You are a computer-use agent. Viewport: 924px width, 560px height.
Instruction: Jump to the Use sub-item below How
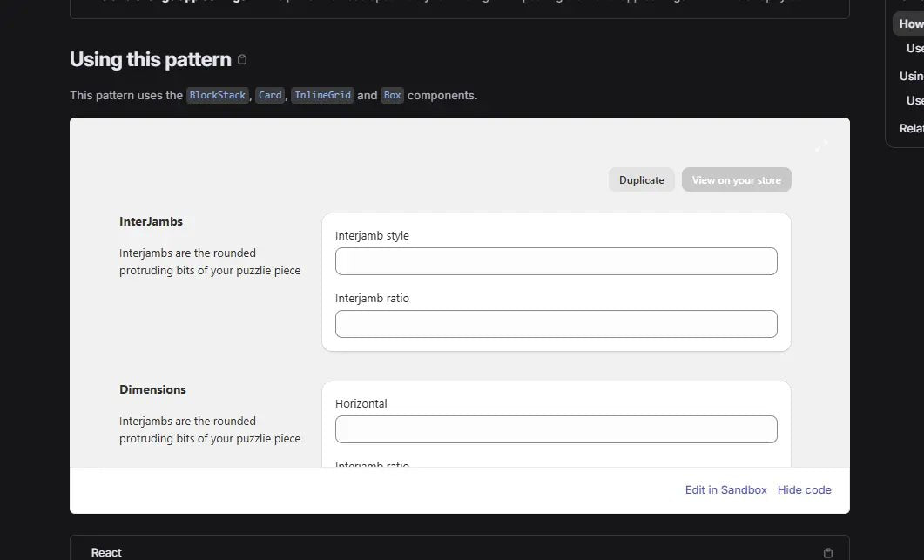pyautogui.click(x=914, y=49)
